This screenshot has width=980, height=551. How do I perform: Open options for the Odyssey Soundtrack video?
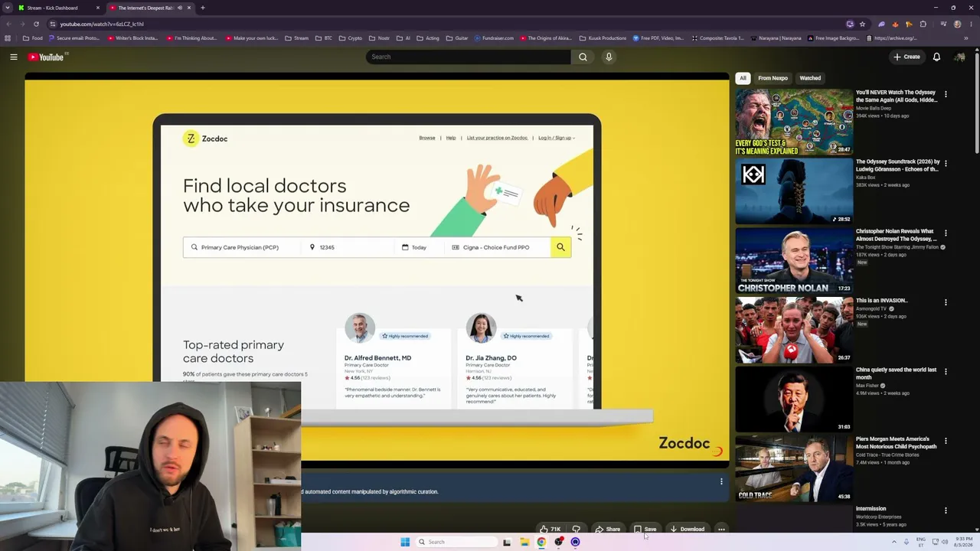pyautogui.click(x=946, y=163)
